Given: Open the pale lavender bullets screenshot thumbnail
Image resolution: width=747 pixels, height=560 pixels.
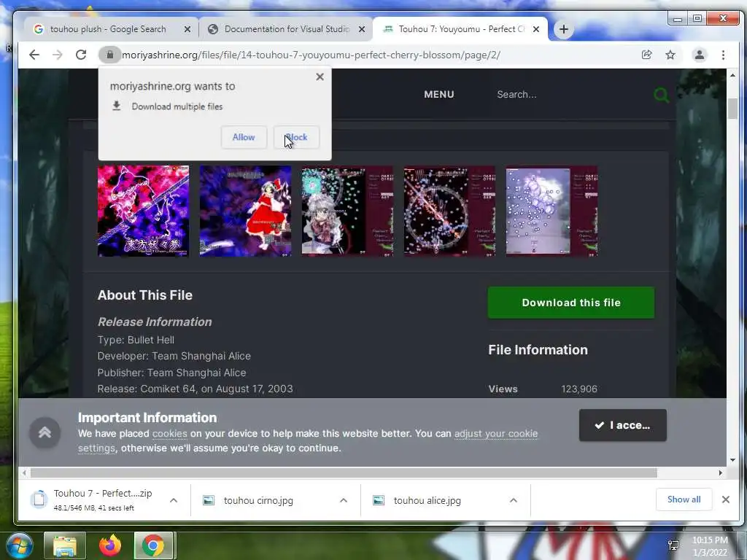Looking at the screenshot, I should (551, 211).
